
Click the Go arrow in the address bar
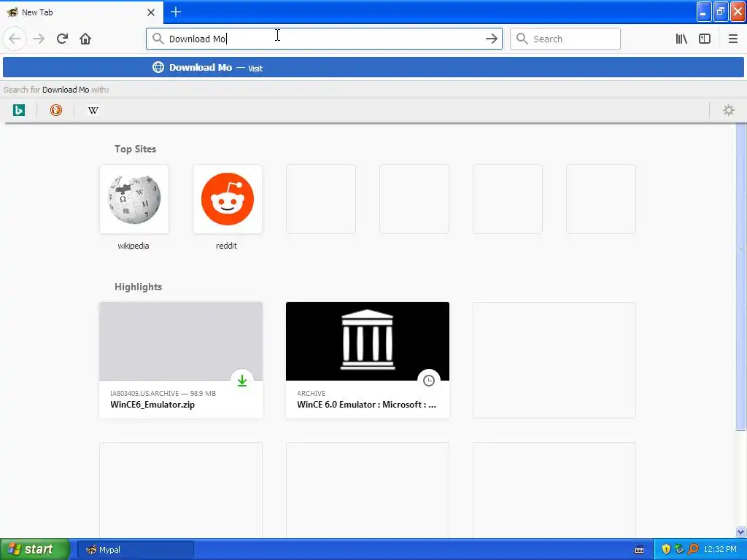point(491,39)
